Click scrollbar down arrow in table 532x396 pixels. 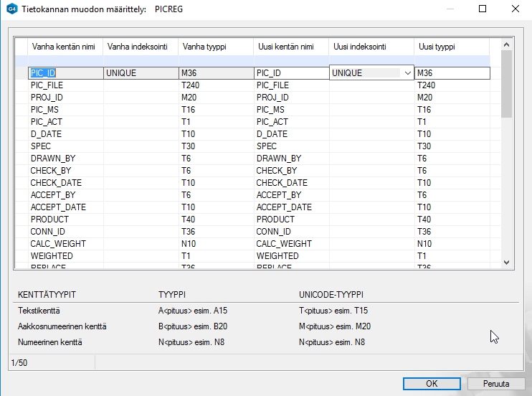[x=506, y=263]
